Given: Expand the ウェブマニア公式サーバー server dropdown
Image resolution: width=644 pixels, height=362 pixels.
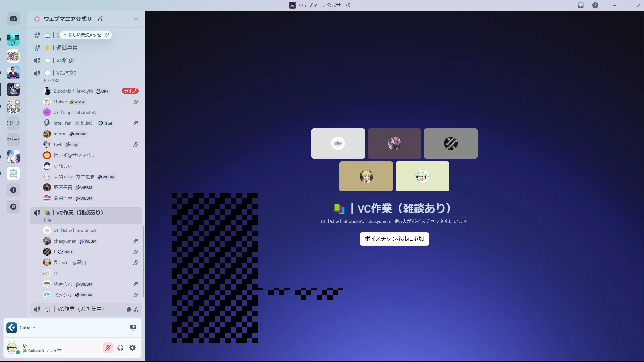Looking at the screenshot, I should pos(136,19).
